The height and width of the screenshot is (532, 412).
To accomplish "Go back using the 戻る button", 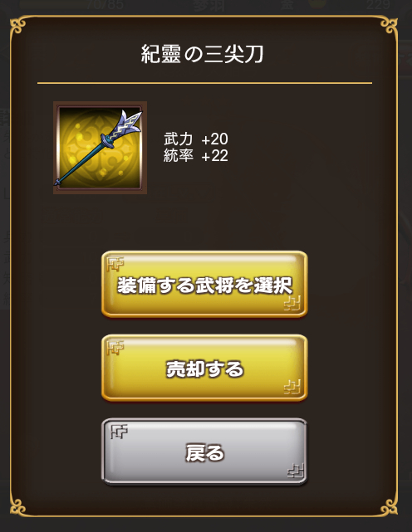I will coord(204,452).
